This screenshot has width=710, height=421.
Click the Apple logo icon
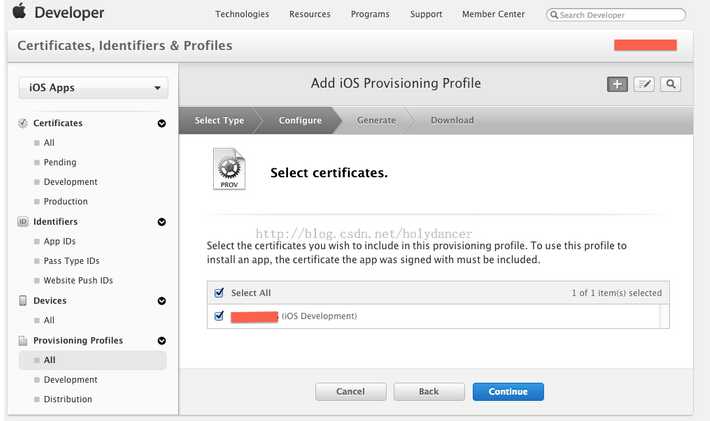(19, 11)
